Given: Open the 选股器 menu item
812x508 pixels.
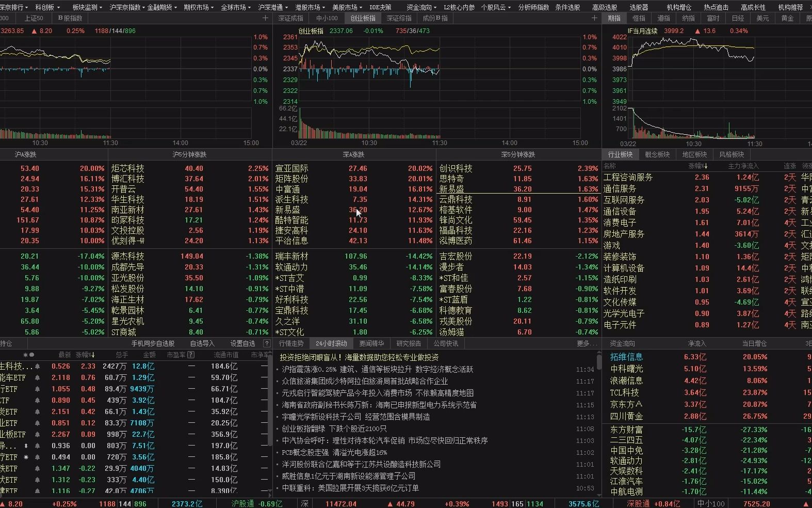Looking at the screenshot, I should [x=639, y=7].
